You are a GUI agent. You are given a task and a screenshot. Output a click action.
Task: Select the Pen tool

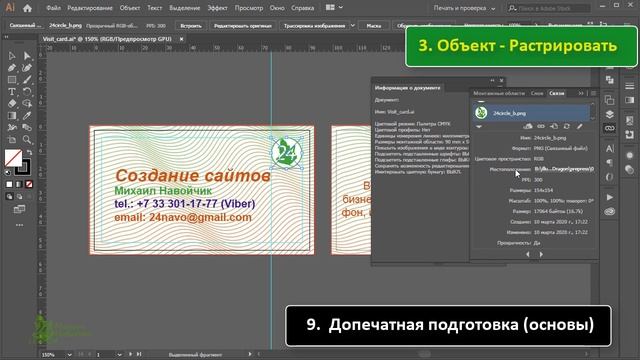point(12,68)
